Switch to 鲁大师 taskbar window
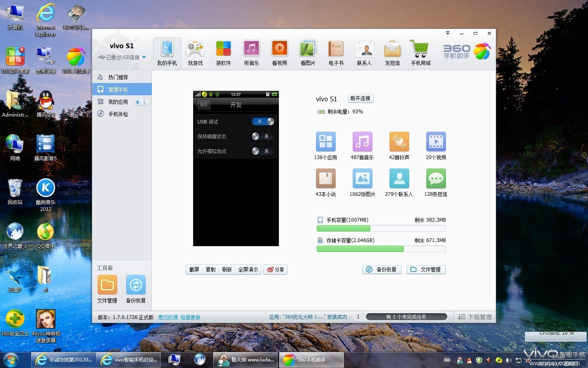 [x=246, y=360]
